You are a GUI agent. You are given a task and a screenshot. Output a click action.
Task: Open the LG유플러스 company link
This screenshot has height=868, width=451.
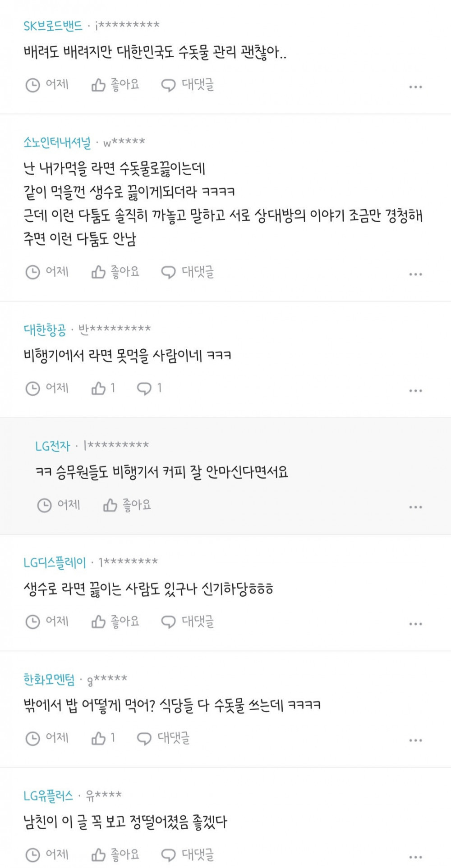click(48, 796)
